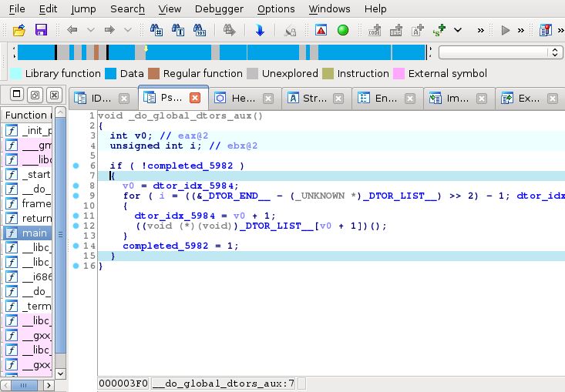Image resolution: width=565 pixels, height=392 pixels.
Task: Click the breakpoint list window icon
Action: pyautogui.click(x=546, y=30)
